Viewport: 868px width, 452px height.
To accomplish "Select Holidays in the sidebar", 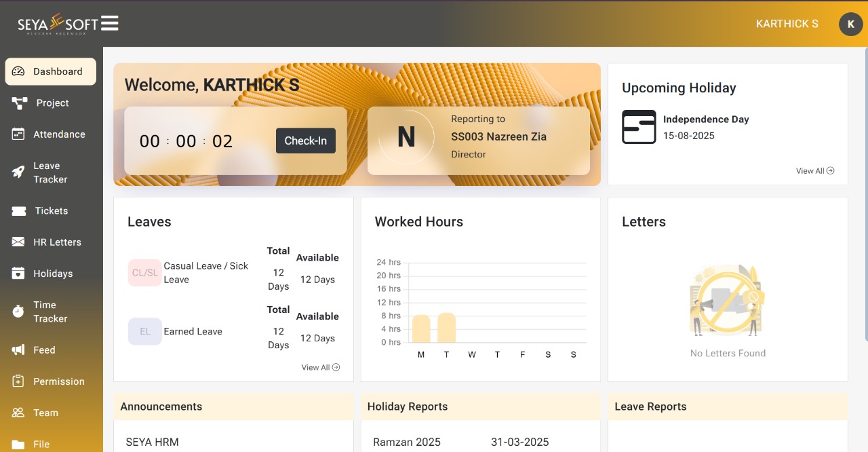I will click(51, 274).
